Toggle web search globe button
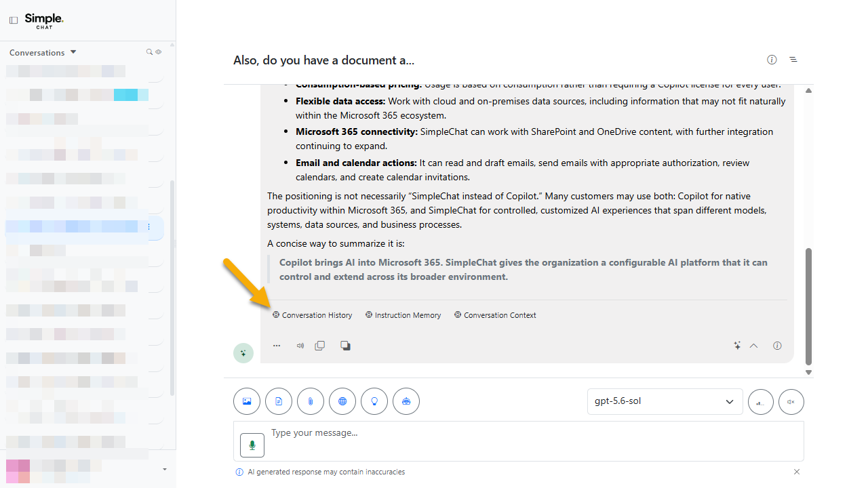This screenshot has width=868, height=488. click(x=342, y=401)
